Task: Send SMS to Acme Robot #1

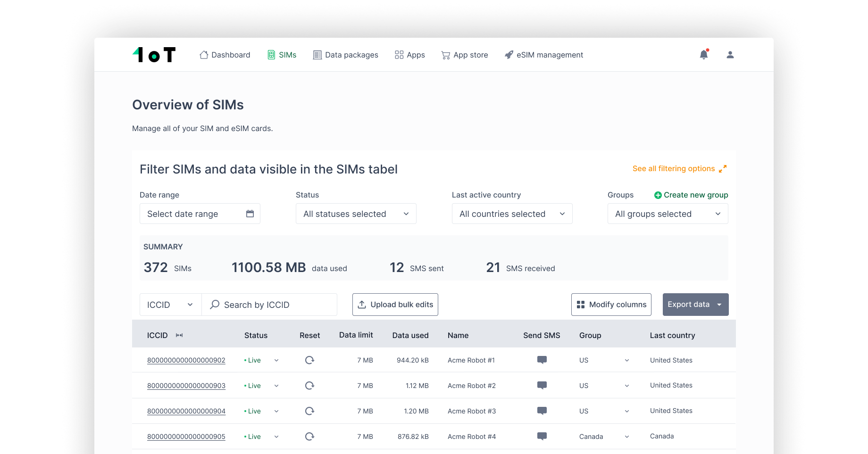Action: click(x=542, y=360)
